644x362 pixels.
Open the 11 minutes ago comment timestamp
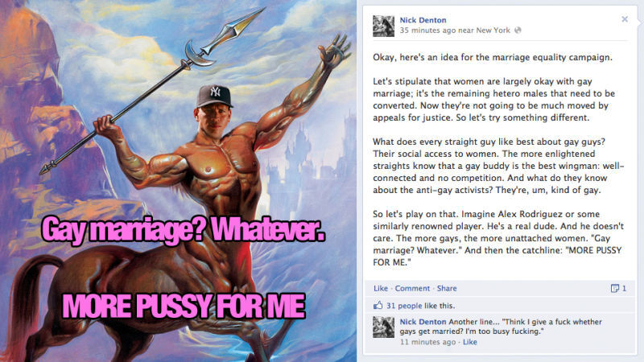pos(427,342)
